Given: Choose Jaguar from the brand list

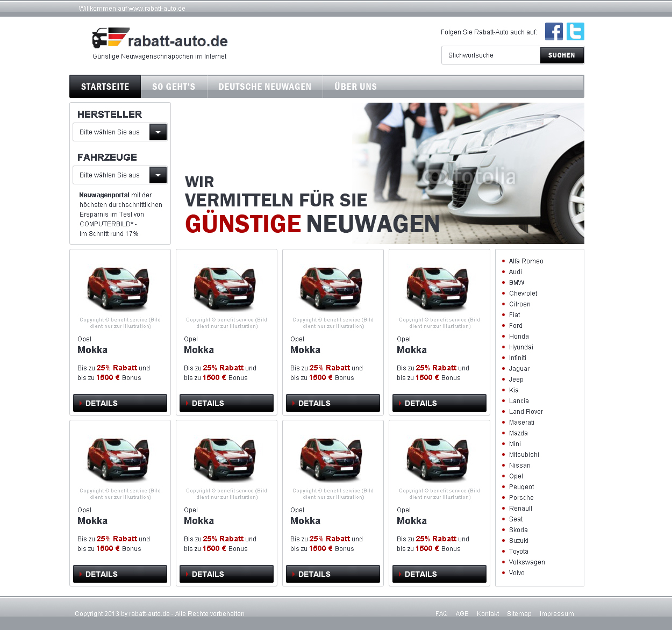Looking at the screenshot, I should tap(519, 369).
